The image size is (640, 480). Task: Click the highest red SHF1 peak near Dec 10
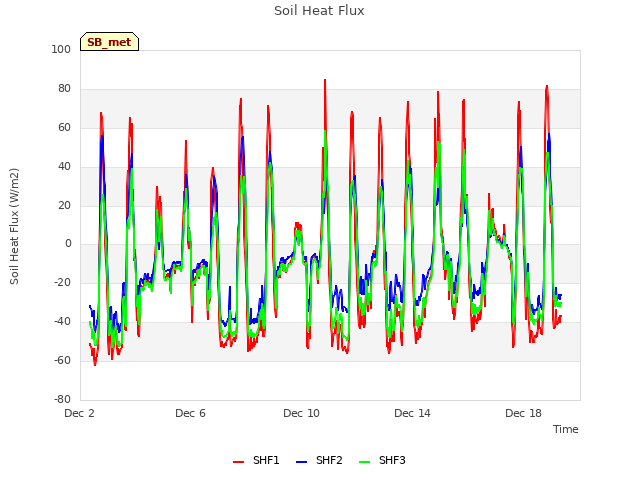click(325, 80)
